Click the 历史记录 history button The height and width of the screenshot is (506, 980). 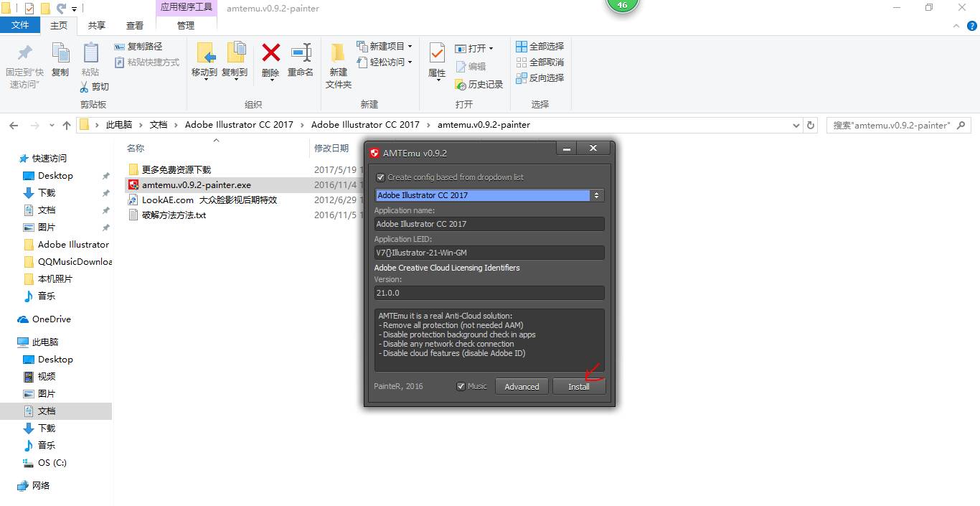pyautogui.click(x=479, y=85)
